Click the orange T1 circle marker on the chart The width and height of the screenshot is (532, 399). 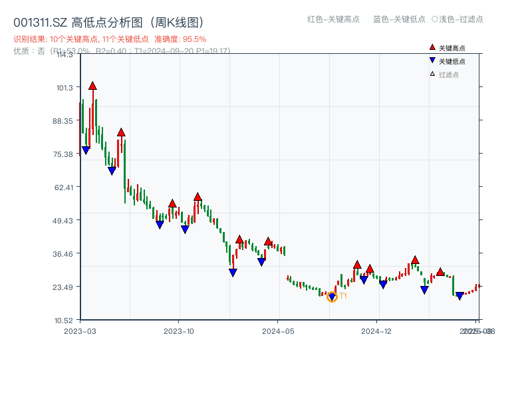point(331,298)
